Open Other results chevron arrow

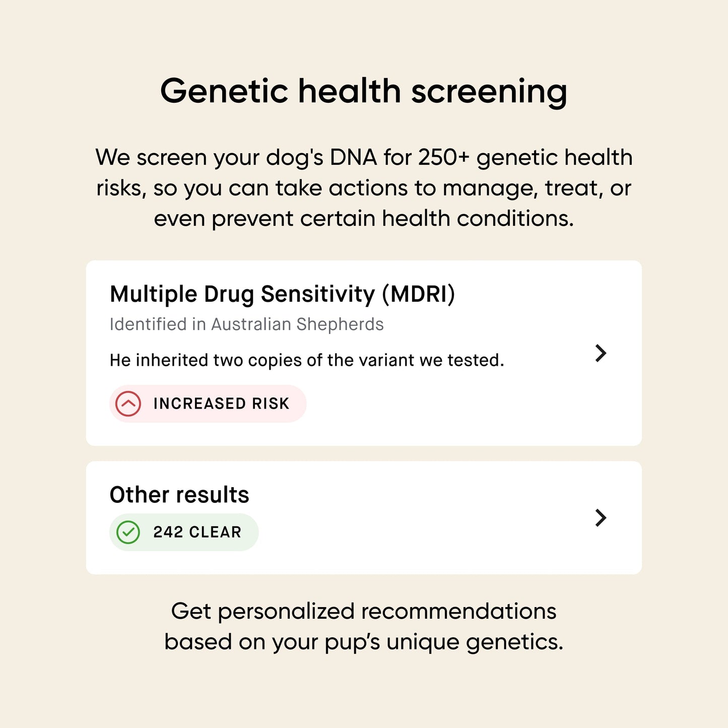600,517
